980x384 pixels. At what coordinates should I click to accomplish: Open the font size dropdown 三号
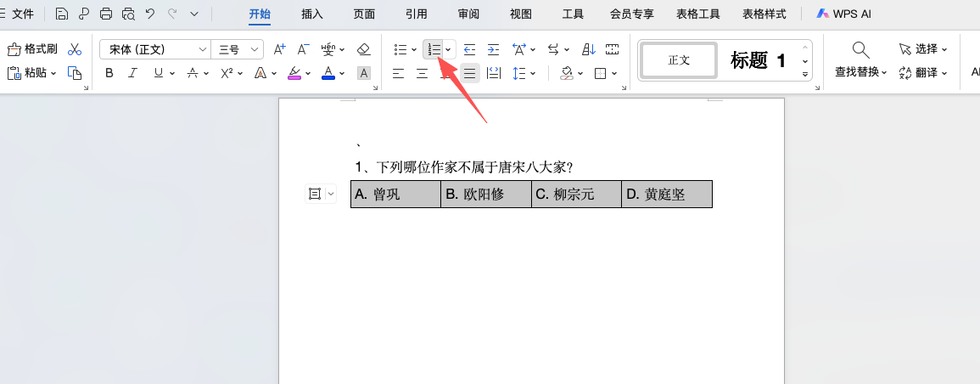pyautogui.click(x=236, y=49)
